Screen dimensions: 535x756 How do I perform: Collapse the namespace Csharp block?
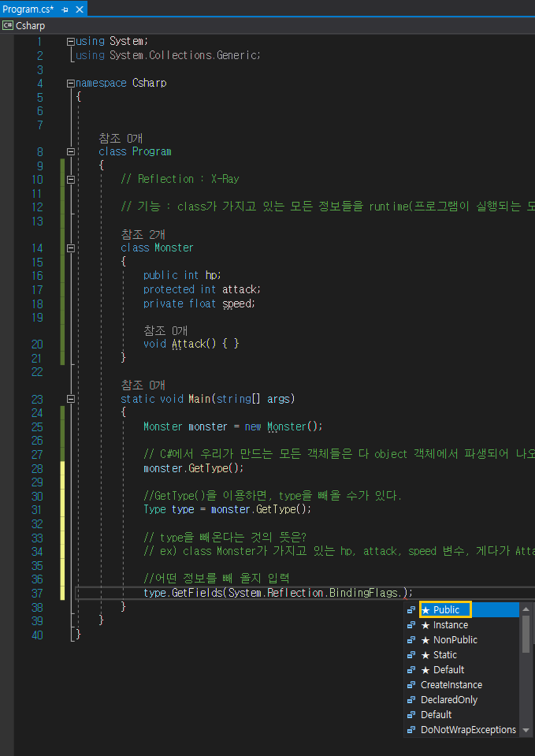[x=71, y=84]
